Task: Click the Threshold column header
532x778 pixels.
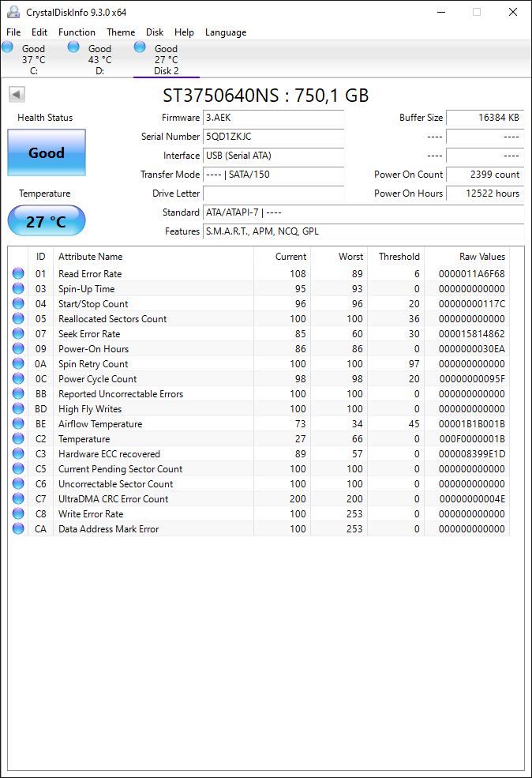Action: click(x=395, y=257)
